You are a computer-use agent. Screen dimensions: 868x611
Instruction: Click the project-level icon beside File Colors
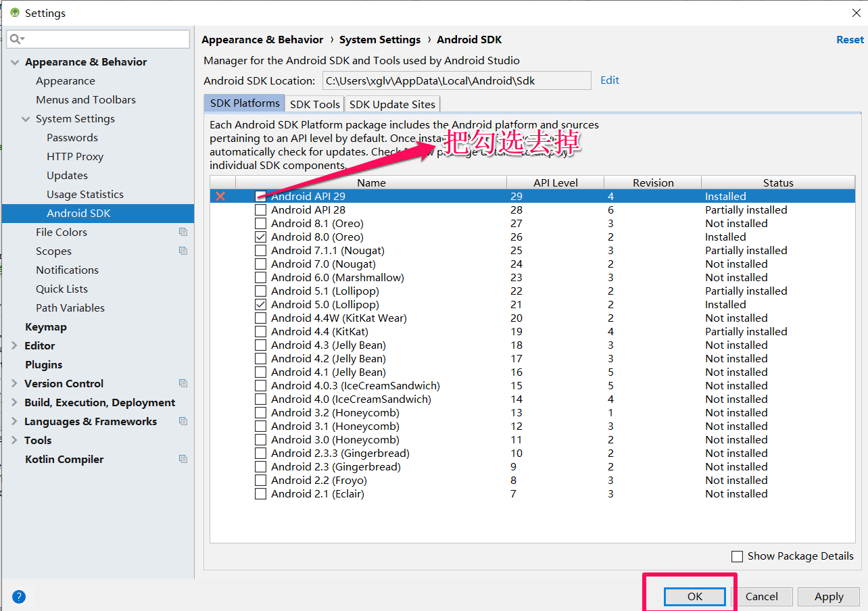(x=183, y=232)
